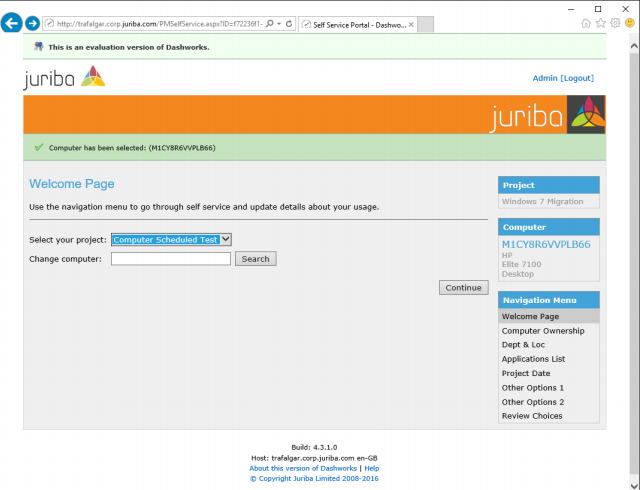This screenshot has height=490, width=640.
Task: Close the Self Service Portal tab
Action: [411, 25]
